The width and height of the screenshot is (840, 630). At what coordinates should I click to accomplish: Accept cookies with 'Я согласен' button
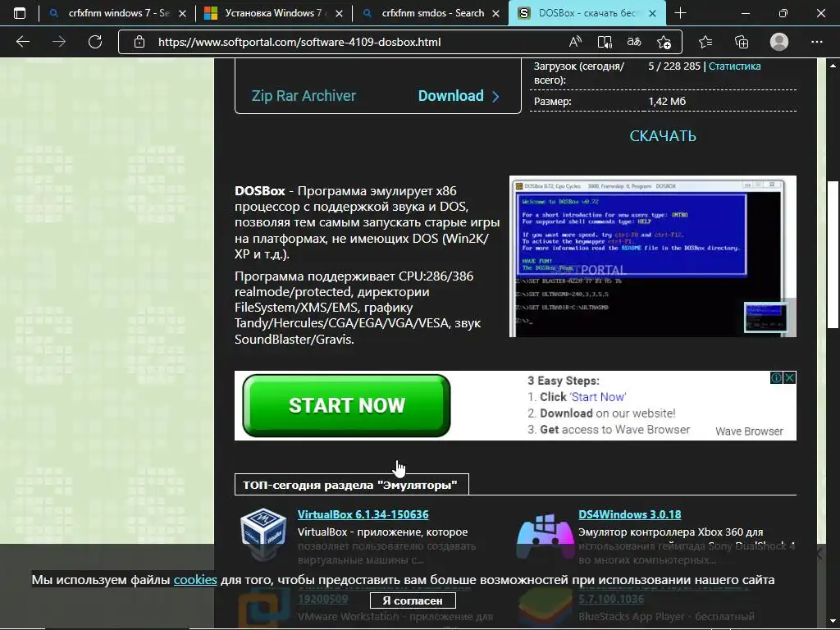(413, 600)
